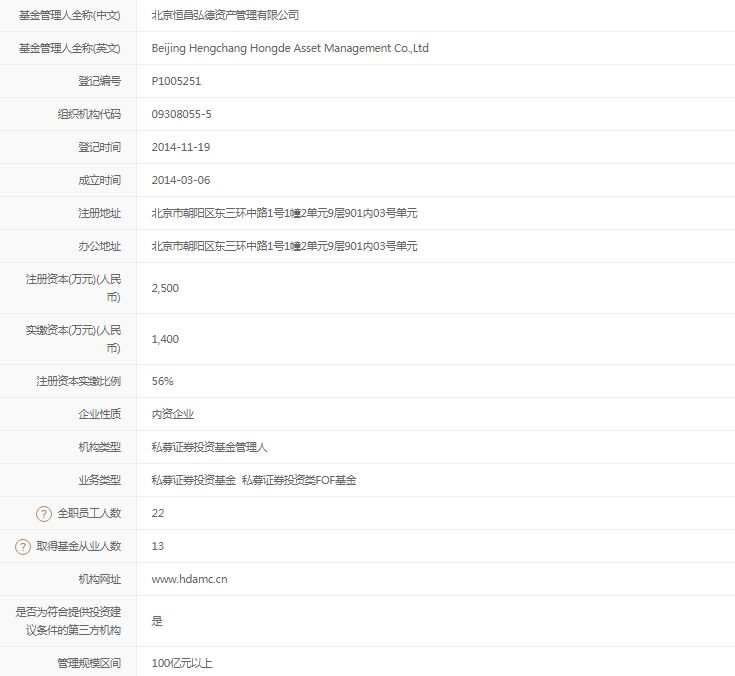The image size is (735, 676).
Task: Click the help icon beside 全职员工人数
Action: point(44,513)
